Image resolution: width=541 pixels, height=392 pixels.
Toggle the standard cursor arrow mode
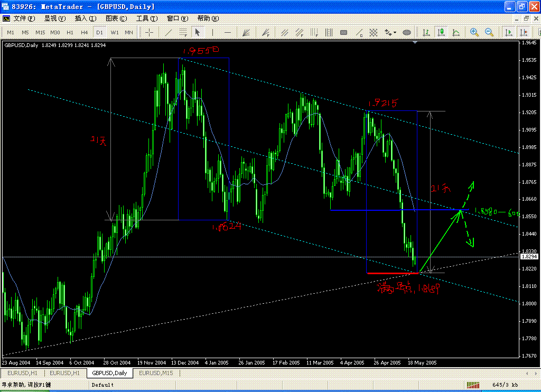pyautogui.click(x=198, y=32)
